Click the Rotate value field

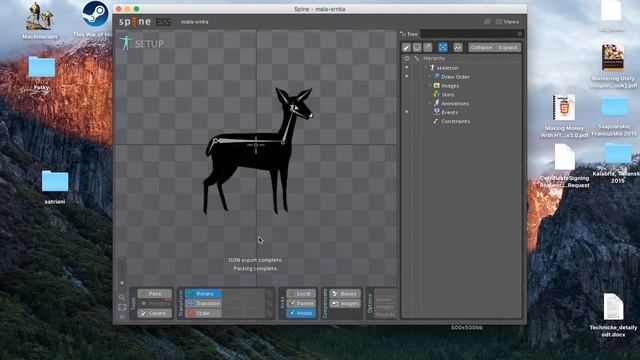(x=244, y=294)
